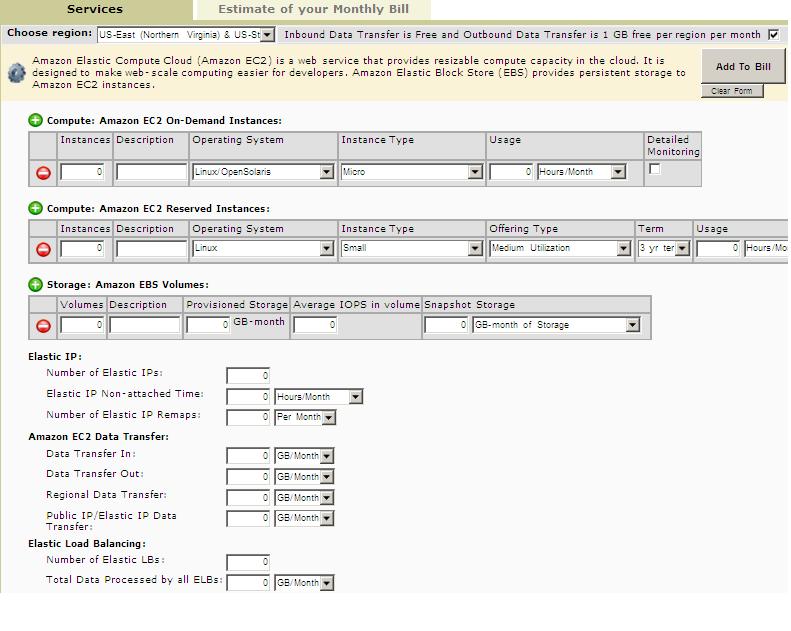
Task: Focus the On-Demand Usage value field
Action: click(x=511, y=172)
